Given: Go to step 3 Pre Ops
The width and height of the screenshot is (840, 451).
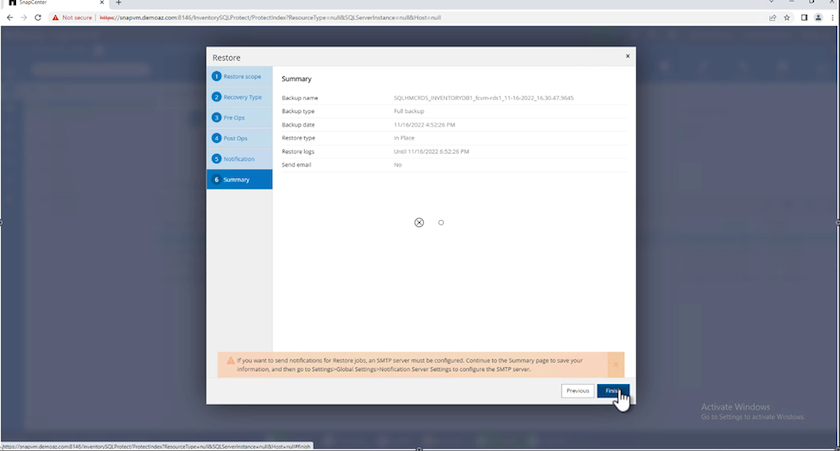Looking at the screenshot, I should (x=239, y=118).
